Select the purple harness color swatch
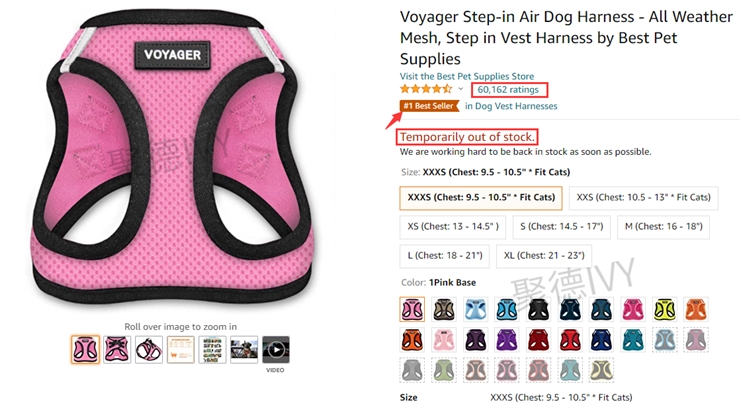The width and height of the screenshot is (750, 405). [x=507, y=340]
